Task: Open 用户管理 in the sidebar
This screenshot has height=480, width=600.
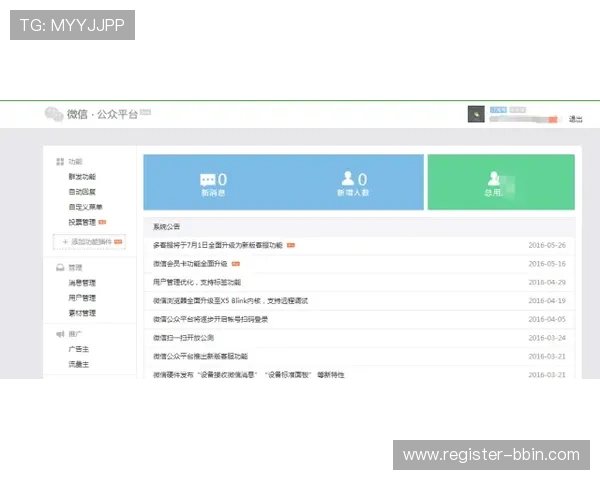Action: 82,298
